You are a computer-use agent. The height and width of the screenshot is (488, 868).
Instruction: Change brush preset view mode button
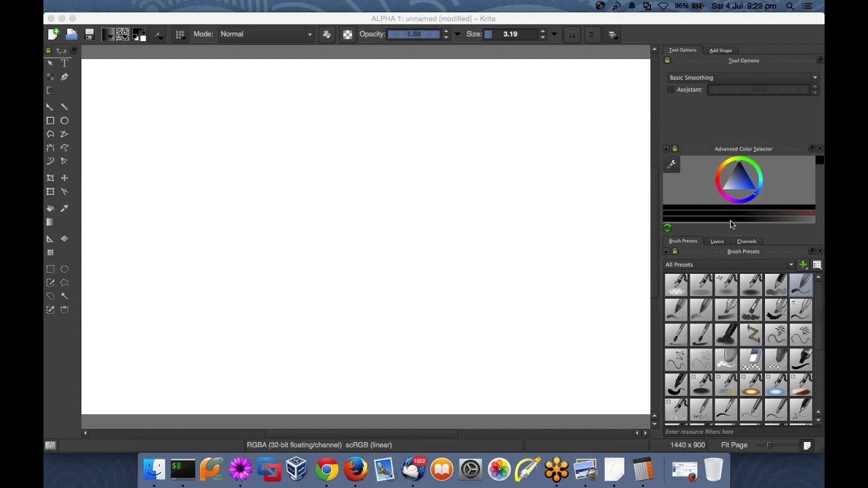click(816, 265)
